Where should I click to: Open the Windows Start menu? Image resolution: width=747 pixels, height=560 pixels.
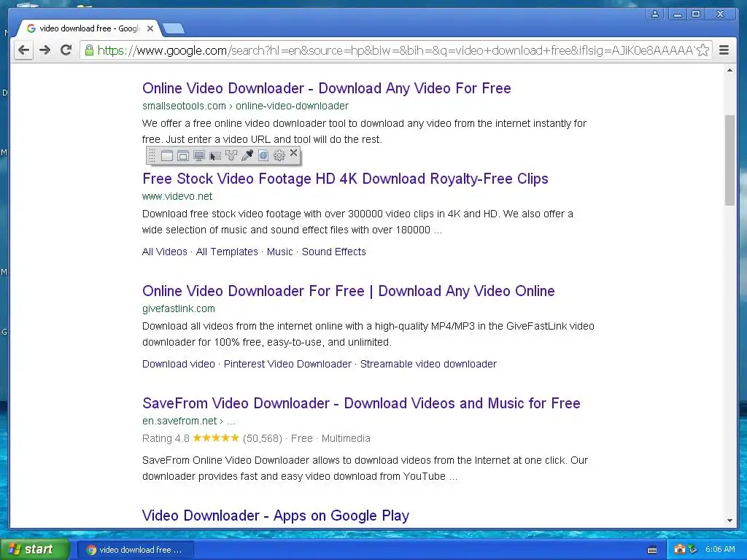coord(35,550)
